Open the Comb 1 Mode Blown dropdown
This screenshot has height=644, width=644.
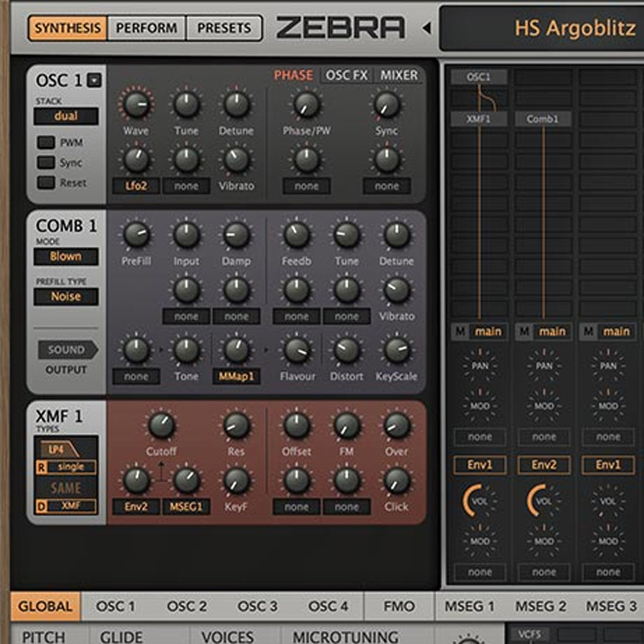[x=66, y=256]
